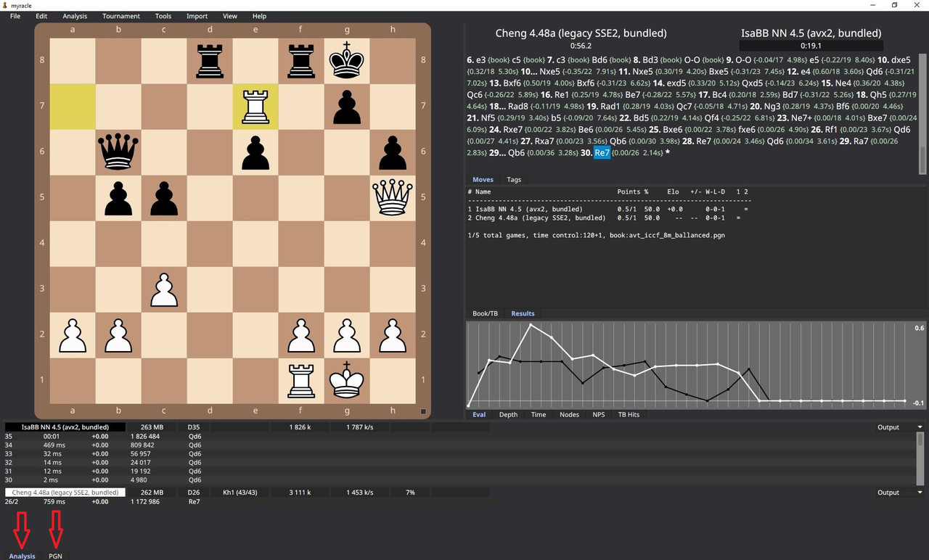Select the Results tab
This screenshot has height=560, width=929.
point(523,313)
